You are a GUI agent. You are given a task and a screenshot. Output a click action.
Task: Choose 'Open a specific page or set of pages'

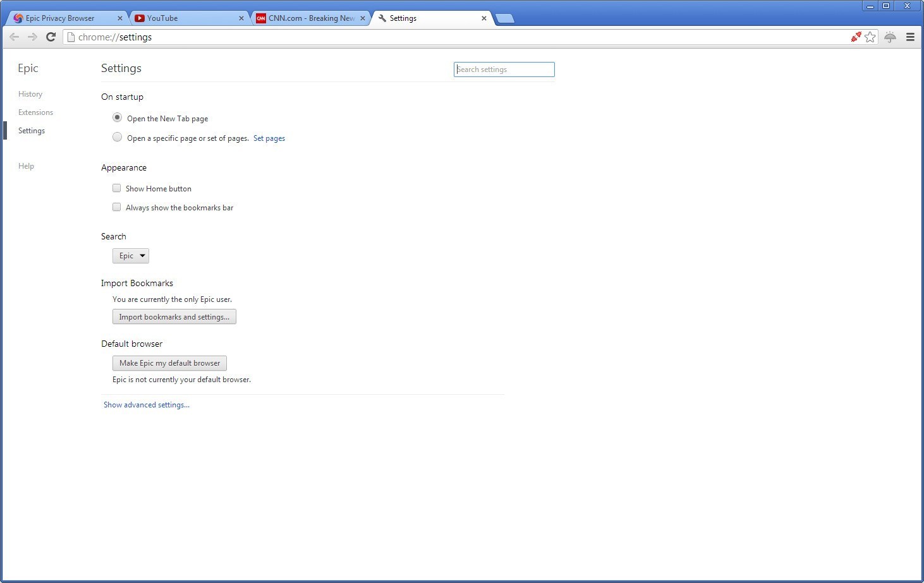[x=117, y=137]
